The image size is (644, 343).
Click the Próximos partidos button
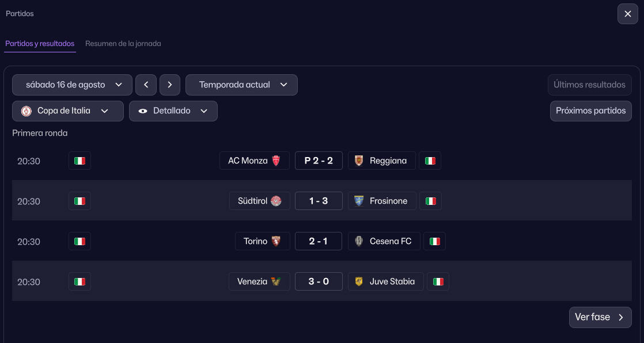point(590,111)
